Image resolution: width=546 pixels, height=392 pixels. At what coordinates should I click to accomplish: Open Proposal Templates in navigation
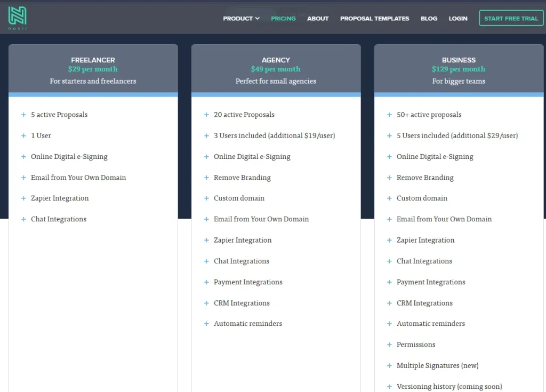click(374, 19)
